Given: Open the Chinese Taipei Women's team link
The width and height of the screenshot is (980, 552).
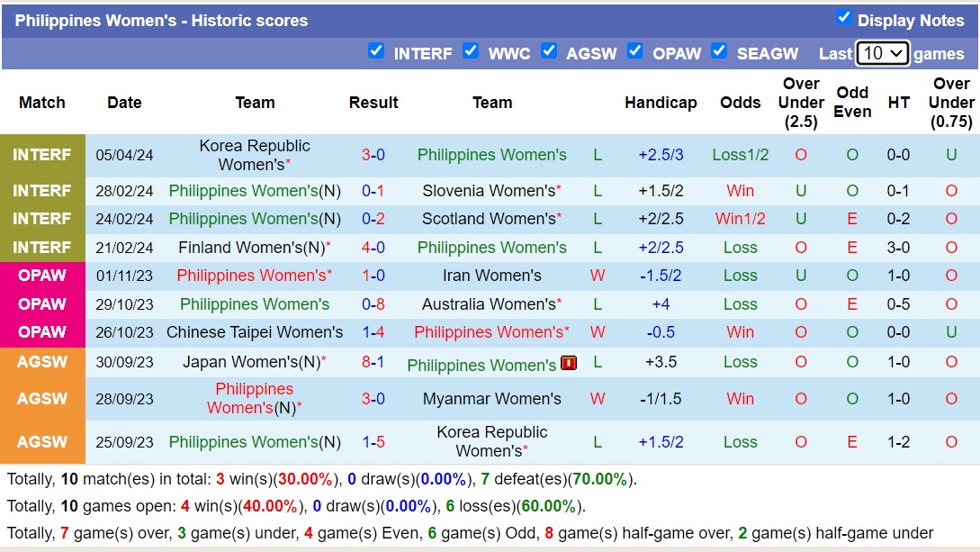Looking at the screenshot, I should point(255,332).
